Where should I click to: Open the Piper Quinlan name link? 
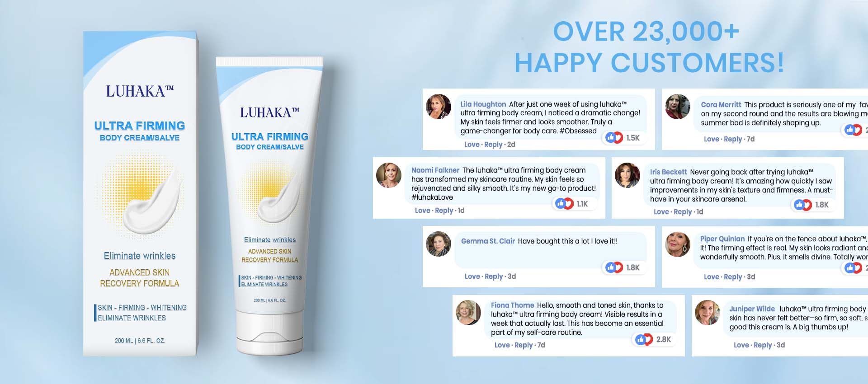point(722,239)
